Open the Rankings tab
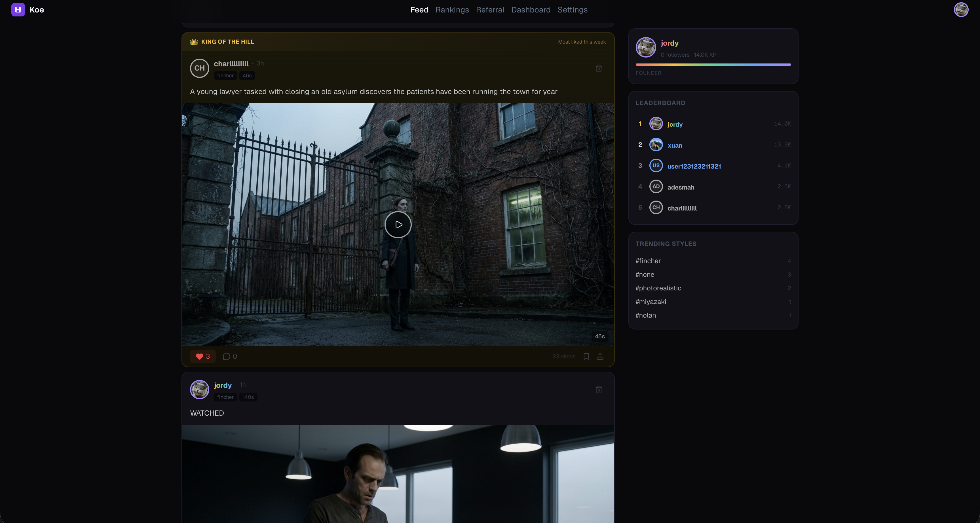The width and height of the screenshot is (980, 523). 452,10
